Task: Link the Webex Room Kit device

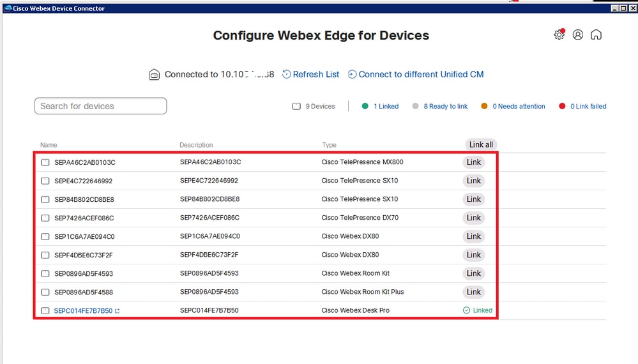Action: pos(474,273)
